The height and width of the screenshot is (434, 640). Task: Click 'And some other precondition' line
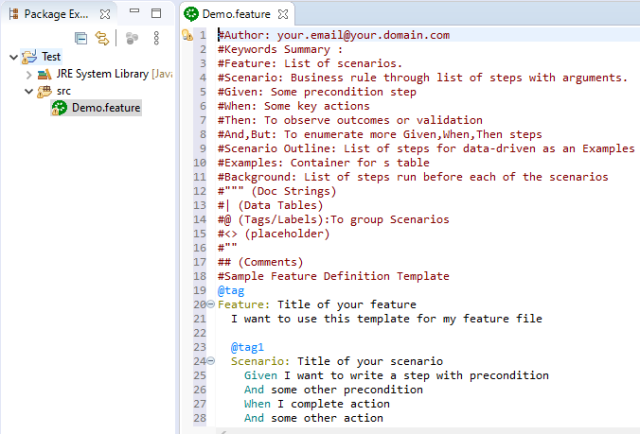click(333, 390)
